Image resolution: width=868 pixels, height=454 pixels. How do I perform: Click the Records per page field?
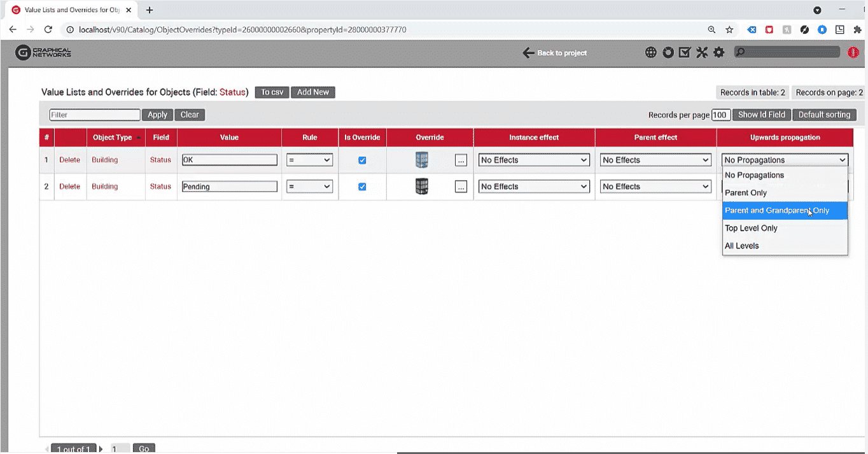721,115
